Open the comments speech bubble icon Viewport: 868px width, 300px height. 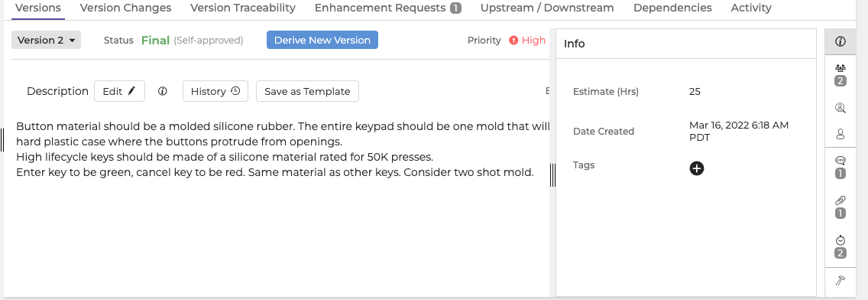pyautogui.click(x=840, y=161)
